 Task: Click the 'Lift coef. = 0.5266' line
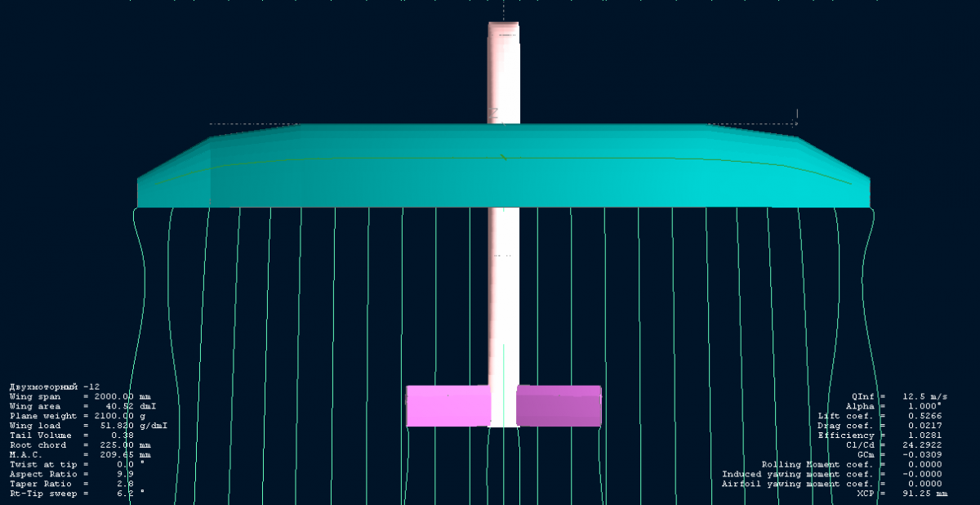click(880, 416)
